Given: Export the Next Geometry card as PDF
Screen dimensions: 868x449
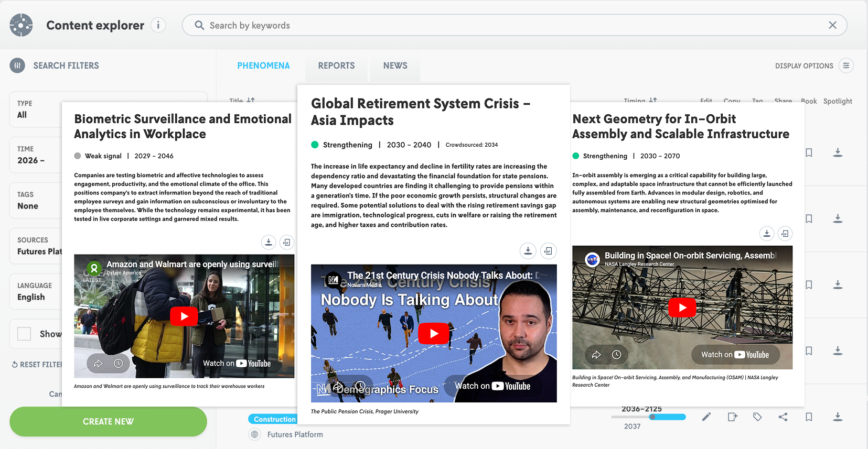Looking at the screenshot, I should click(785, 233).
